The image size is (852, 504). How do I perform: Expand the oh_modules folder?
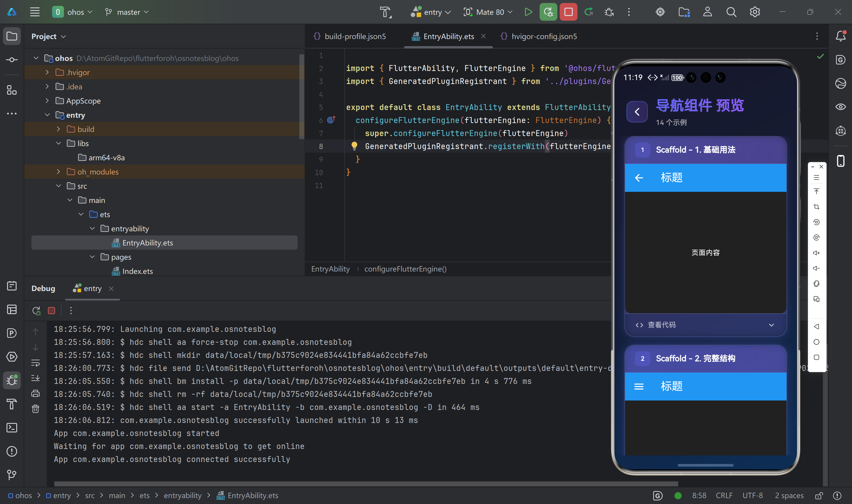pos(58,172)
